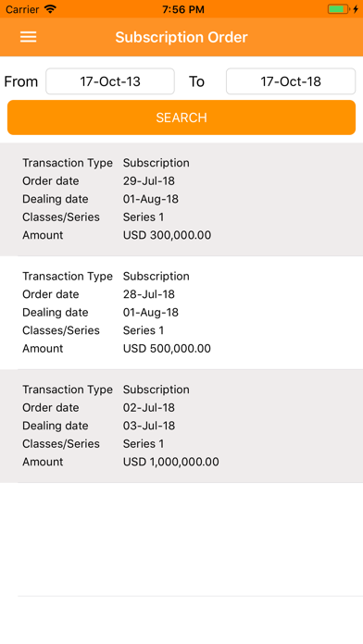Viewport: 363px width, 644px height.
Task: Tap order date 29-Jul-18
Action: pos(149,180)
